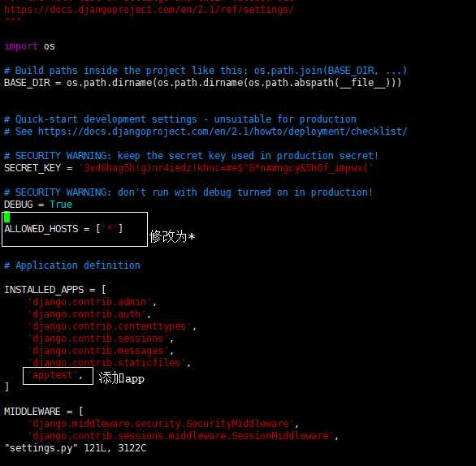Click the 'don't run with debug' warning comment

188,192
